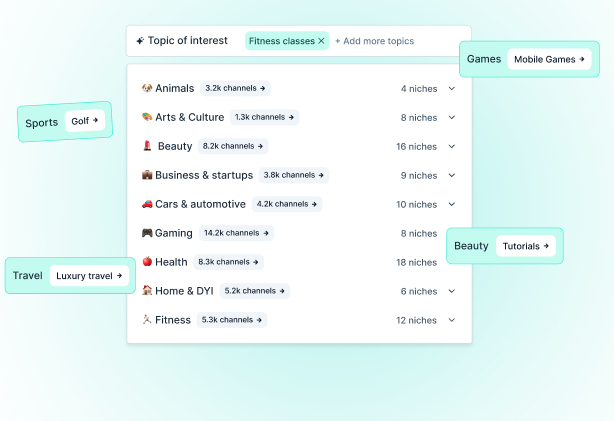Open the 5.2k channels link for Home & DYI
Screen dimensions: 614x421
tap(255, 291)
